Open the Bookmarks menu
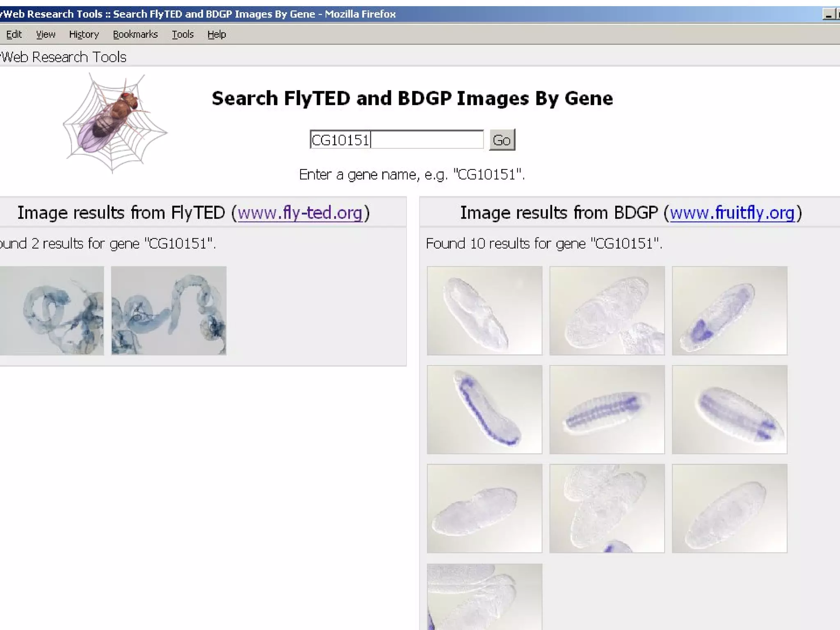The image size is (840, 630). 135,34
